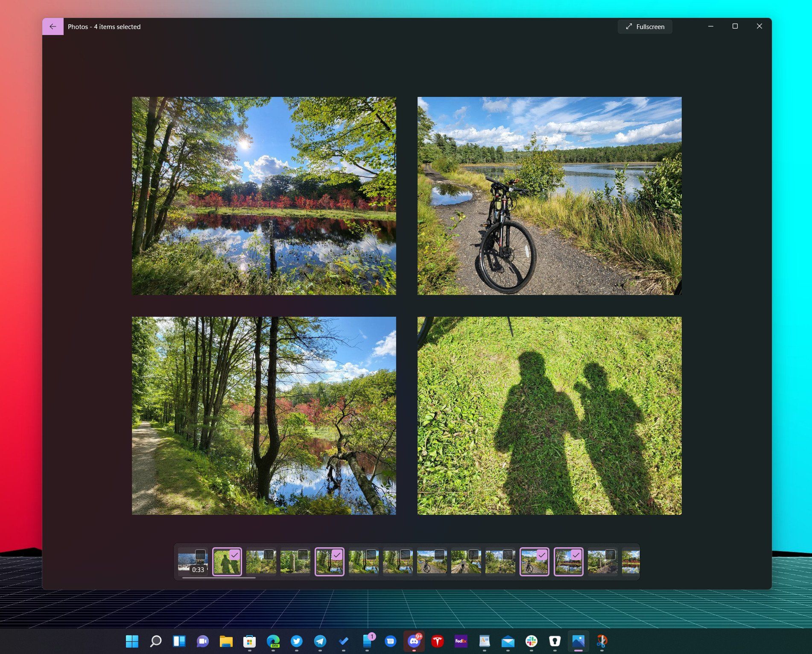Click the Fullscreen expand arrows icon

pyautogui.click(x=628, y=26)
